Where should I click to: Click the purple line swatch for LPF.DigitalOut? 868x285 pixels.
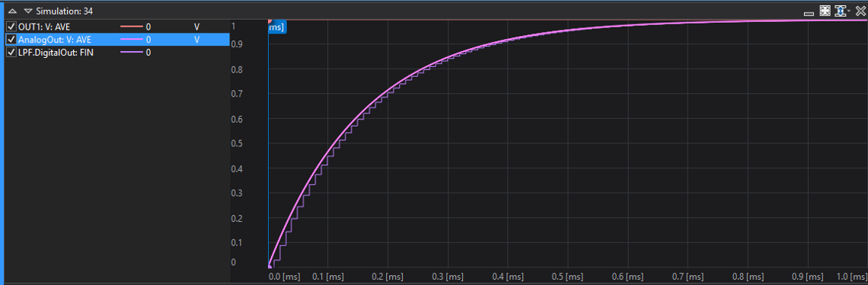click(x=132, y=53)
